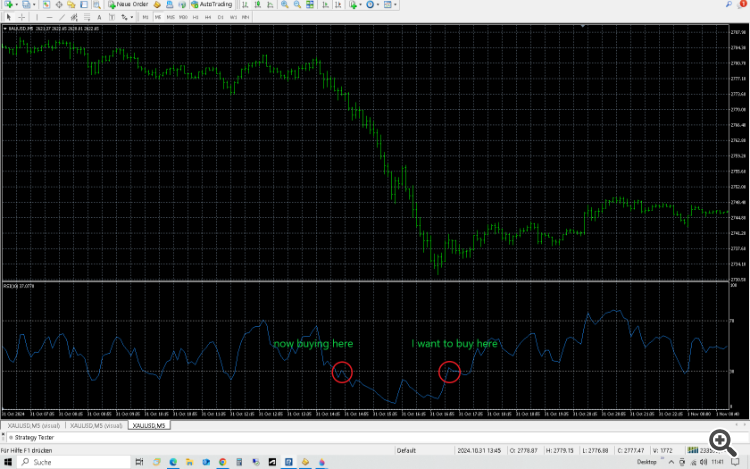This screenshot has width=750, height=469.
Task: Open MetaEditor from the toolbar
Action: click(x=157, y=4)
